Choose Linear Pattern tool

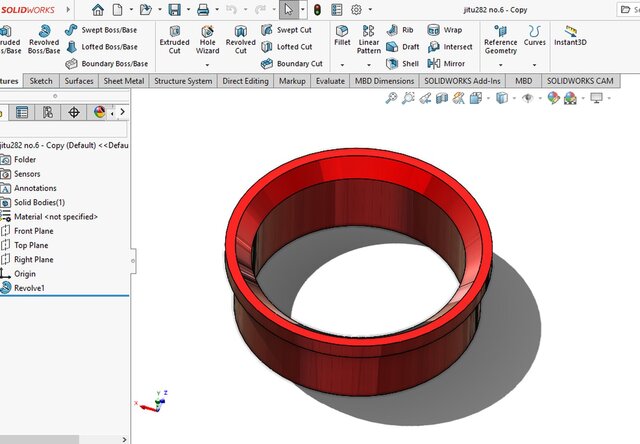click(x=369, y=40)
